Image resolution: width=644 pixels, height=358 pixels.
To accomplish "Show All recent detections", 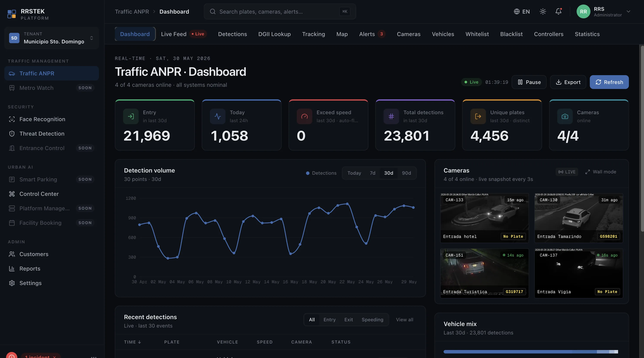I will (x=312, y=320).
